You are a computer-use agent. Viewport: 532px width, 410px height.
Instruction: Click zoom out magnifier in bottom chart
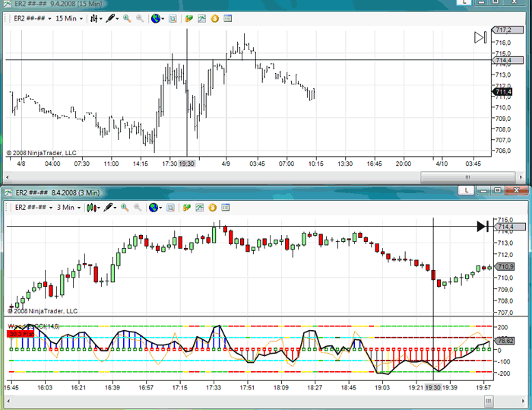[138, 207]
